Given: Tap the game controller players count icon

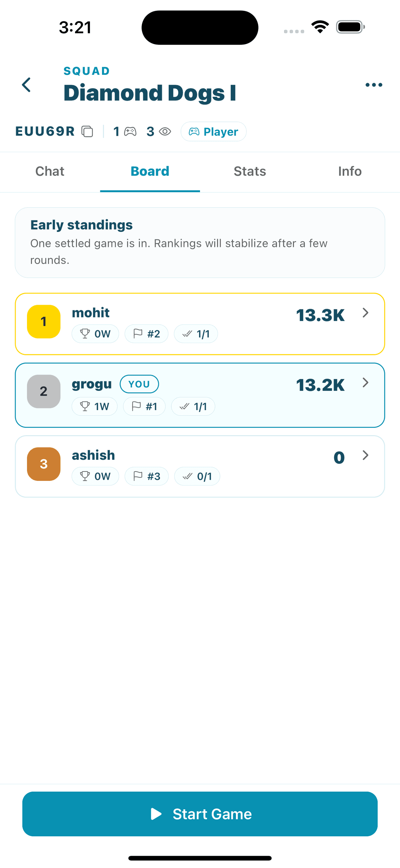Looking at the screenshot, I should tap(130, 131).
